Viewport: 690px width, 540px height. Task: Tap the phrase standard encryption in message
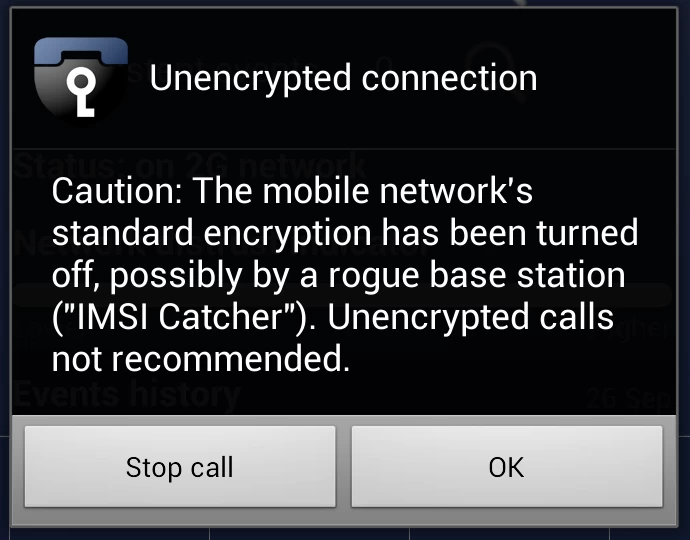pyautogui.click(x=212, y=233)
